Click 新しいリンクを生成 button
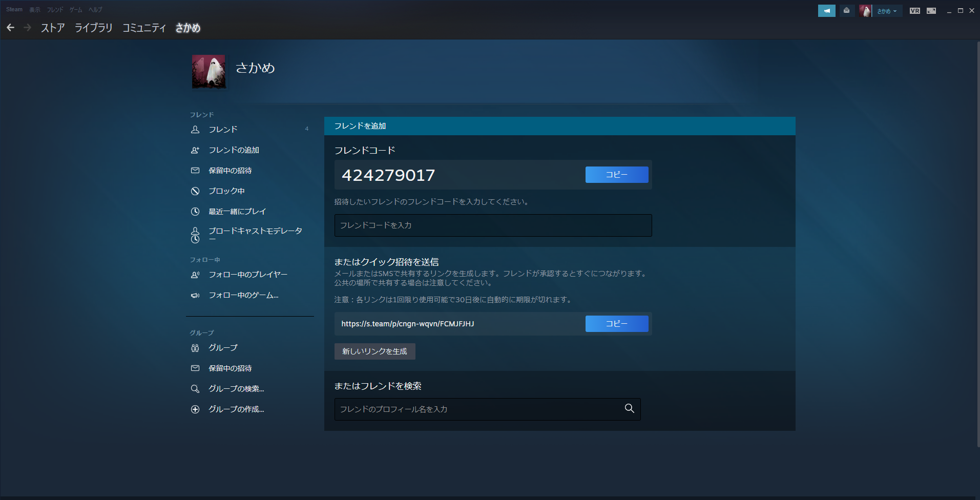 tap(374, 351)
